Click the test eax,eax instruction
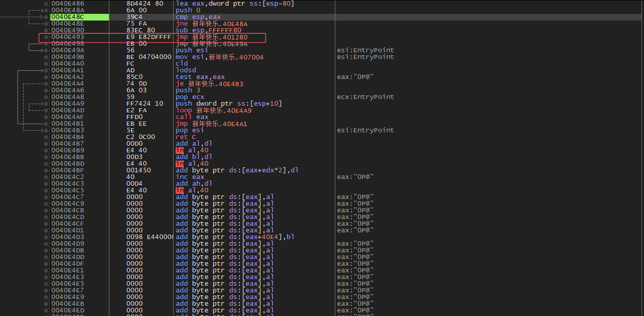The width and height of the screenshot is (644, 316). click(x=200, y=77)
